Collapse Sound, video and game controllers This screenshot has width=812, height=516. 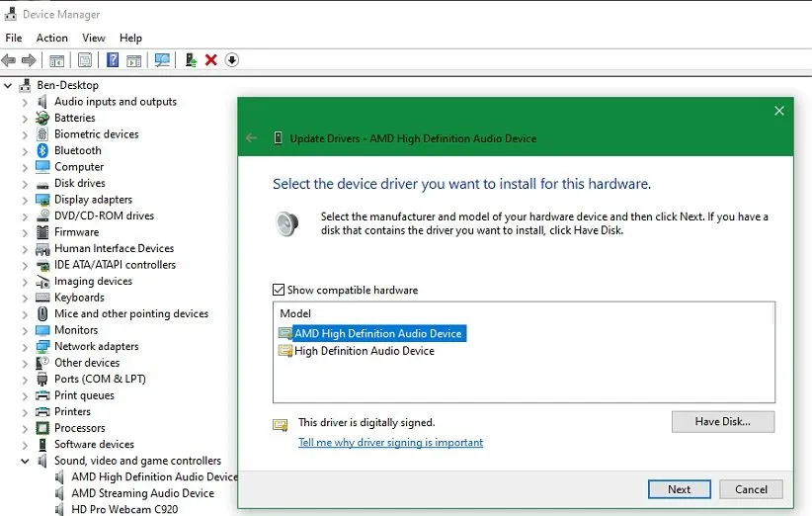25,461
